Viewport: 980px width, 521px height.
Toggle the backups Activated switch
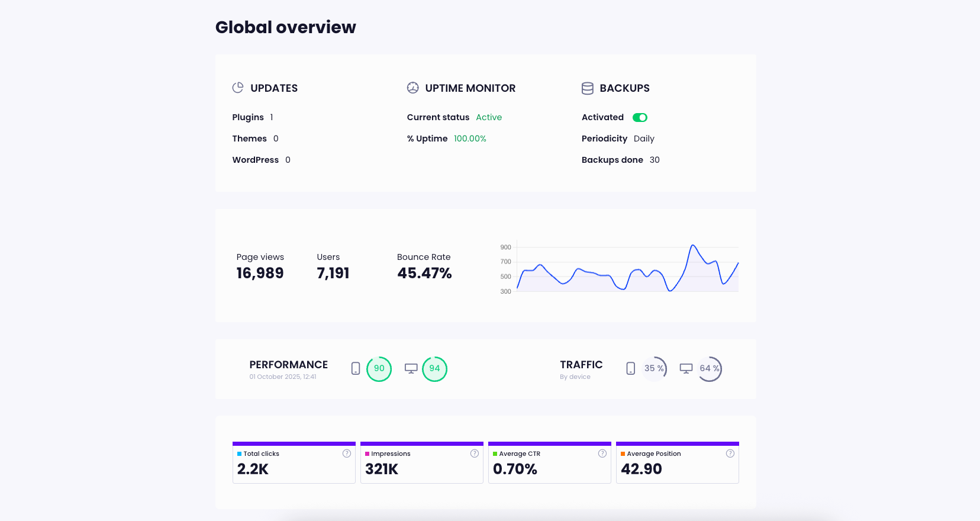[640, 118]
